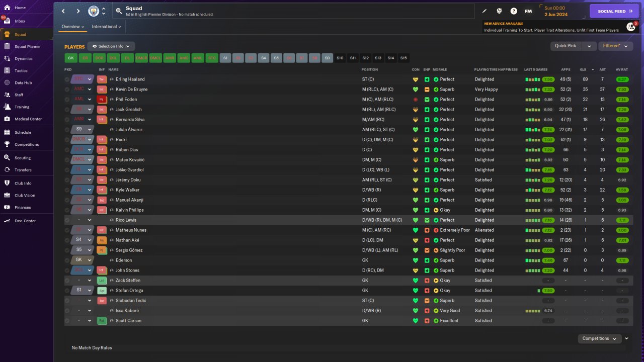Open the Staff sidebar icon
This screenshot has width=644, height=362.
(x=7, y=95)
